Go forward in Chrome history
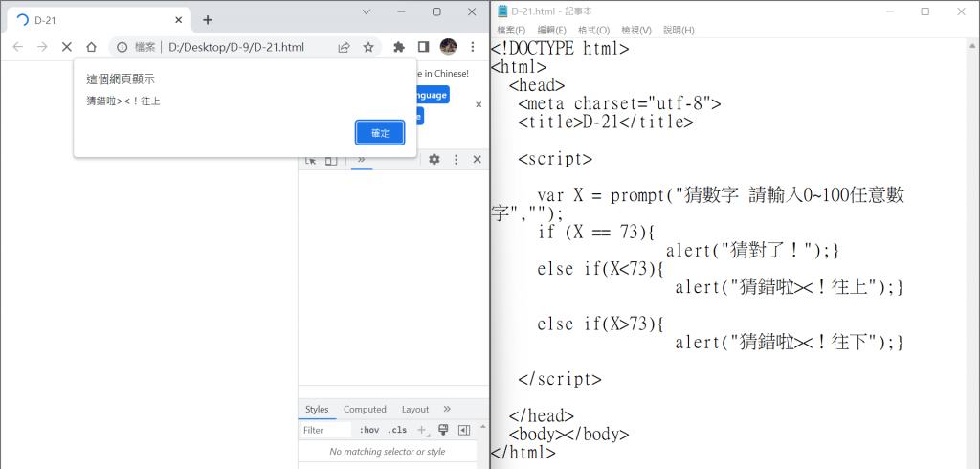 pyautogui.click(x=42, y=47)
